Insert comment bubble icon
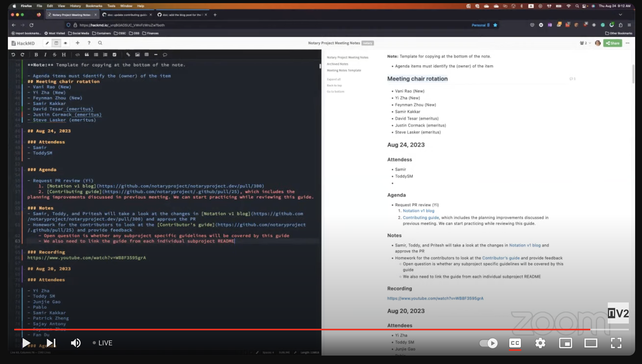This screenshot has width=642, height=364. click(x=165, y=55)
